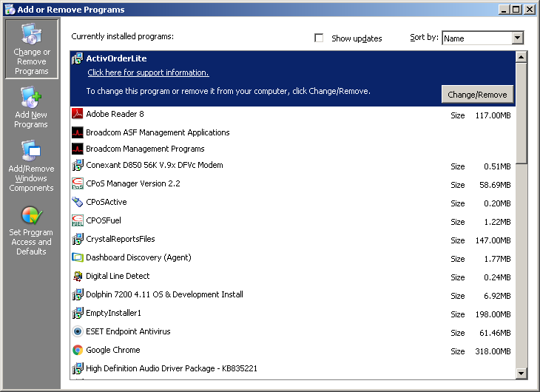Click the 198.00MB size value

coord(493,314)
